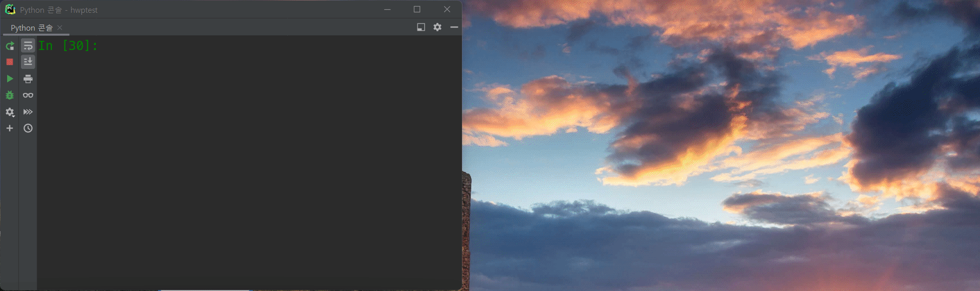Viewport: 980px width, 291px height.
Task: Open the command queue double-arrow icon
Action: tap(28, 112)
